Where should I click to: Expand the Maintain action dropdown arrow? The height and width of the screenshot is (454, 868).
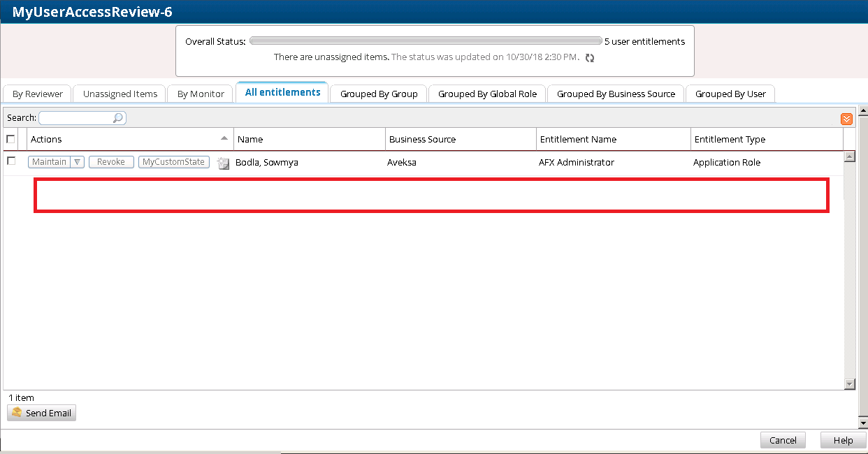click(78, 162)
